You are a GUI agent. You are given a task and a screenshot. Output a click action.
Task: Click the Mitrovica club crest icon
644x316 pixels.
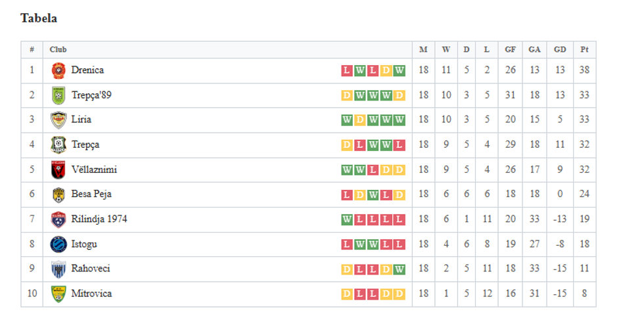pos(58,294)
